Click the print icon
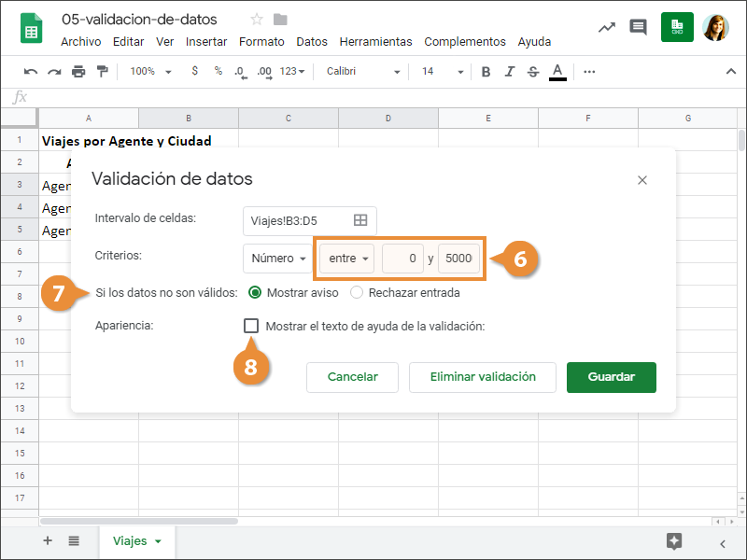This screenshot has width=747, height=560. click(x=78, y=72)
